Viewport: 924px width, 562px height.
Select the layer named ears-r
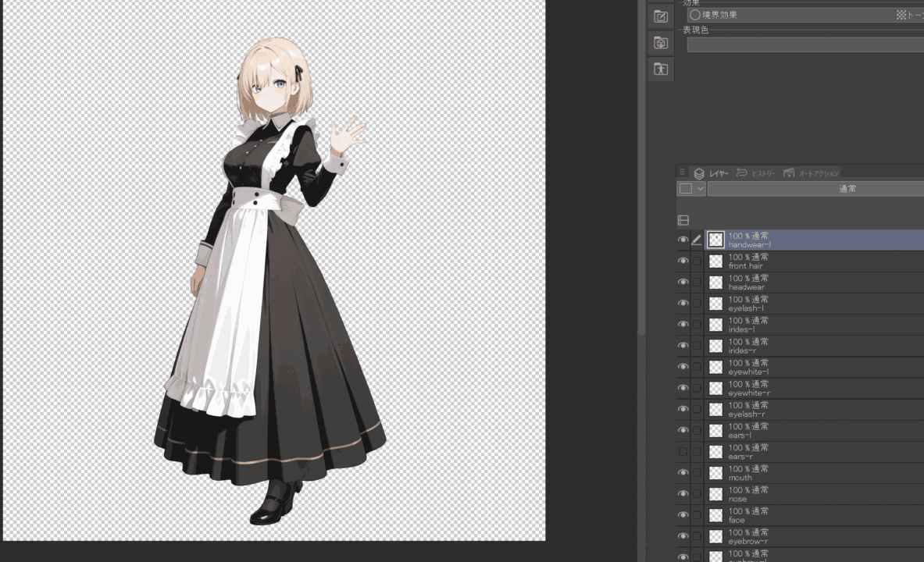(814, 452)
